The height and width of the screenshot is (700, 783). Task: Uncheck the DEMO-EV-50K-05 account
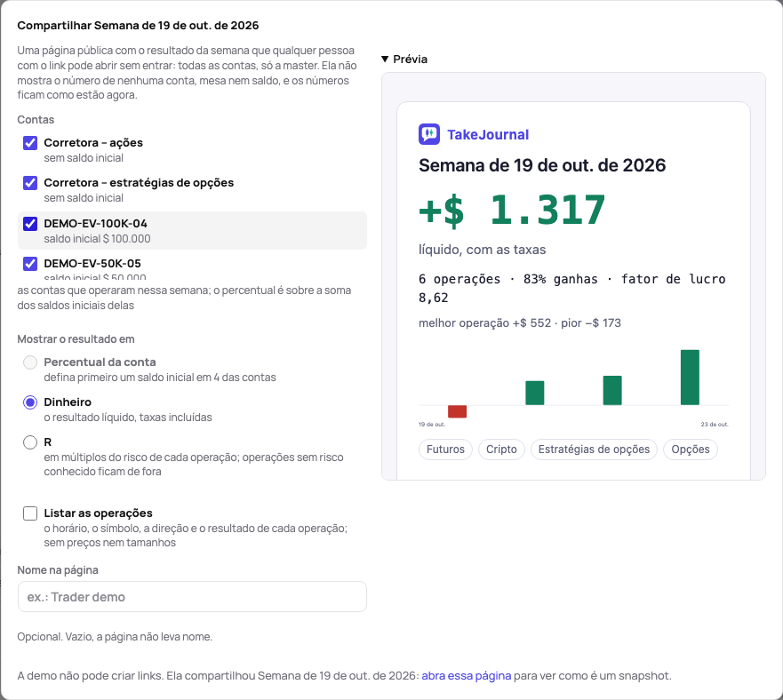click(30, 264)
